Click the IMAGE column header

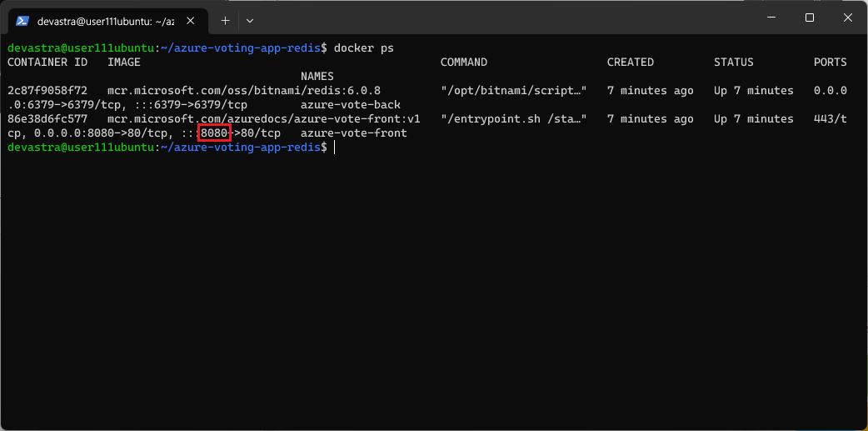coord(124,63)
